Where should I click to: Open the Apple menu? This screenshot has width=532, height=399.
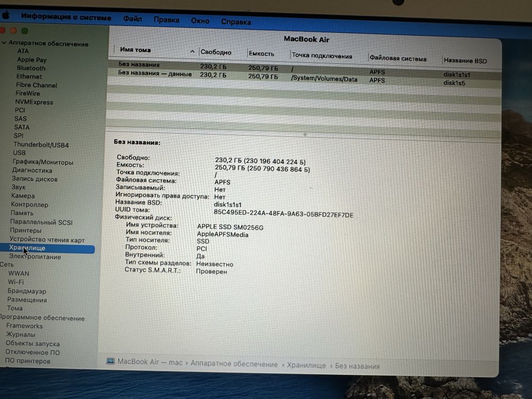(x=5, y=15)
